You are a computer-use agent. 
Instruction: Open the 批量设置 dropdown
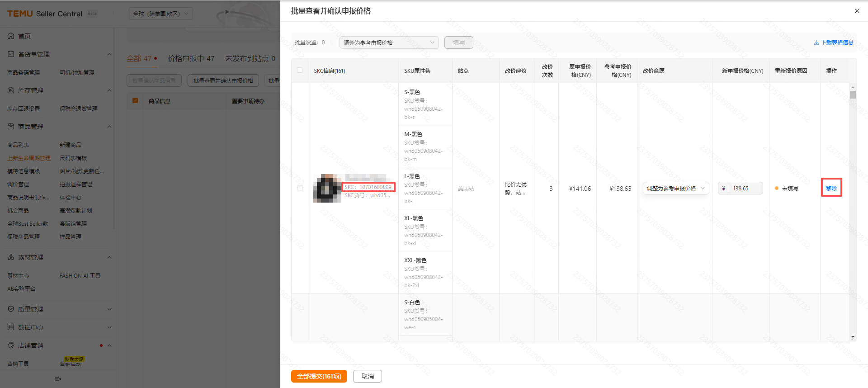[x=389, y=43]
